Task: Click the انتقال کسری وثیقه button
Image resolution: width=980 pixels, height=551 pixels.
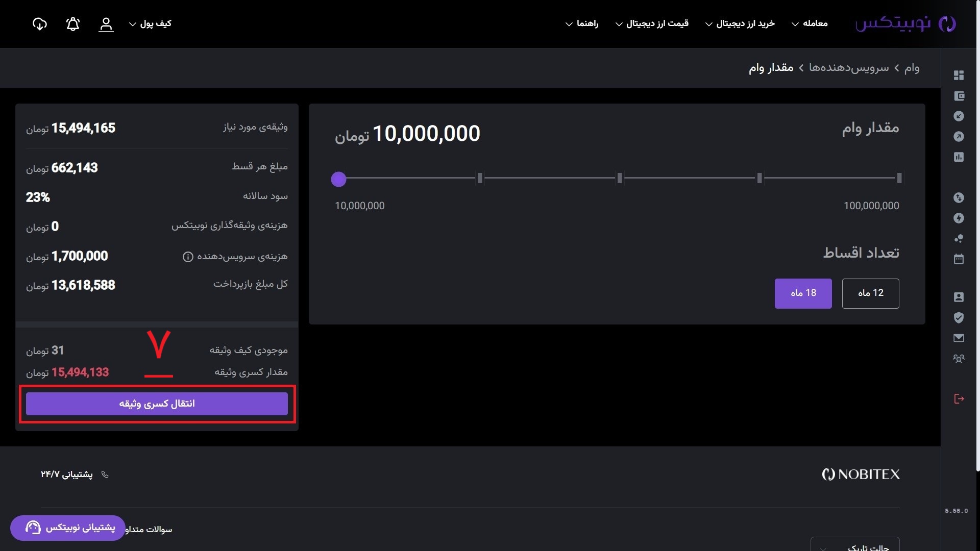Action: [x=157, y=404]
